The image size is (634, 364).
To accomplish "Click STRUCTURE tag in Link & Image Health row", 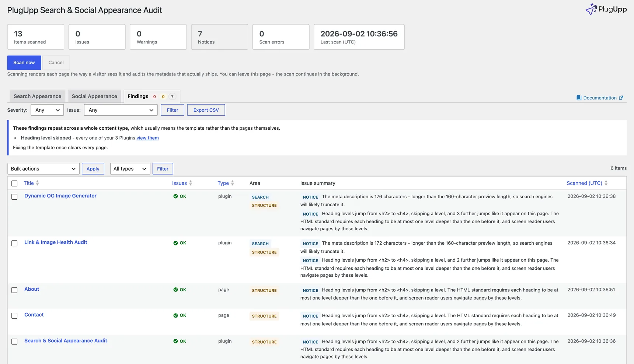I will 264,252.
